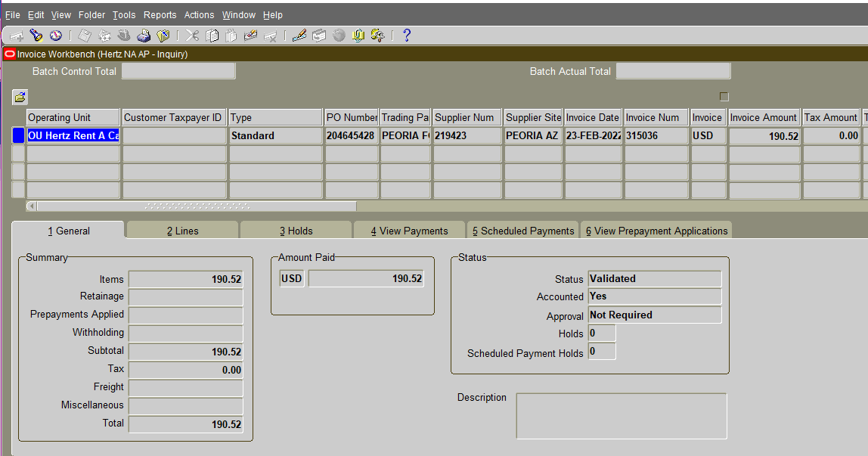Viewport: 868px width, 456px height.
Task: Click the Help question mark icon
Action: [406, 35]
